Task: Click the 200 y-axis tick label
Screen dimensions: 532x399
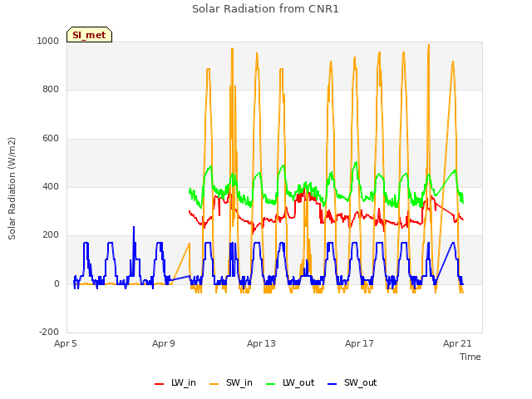Action: click(x=51, y=234)
